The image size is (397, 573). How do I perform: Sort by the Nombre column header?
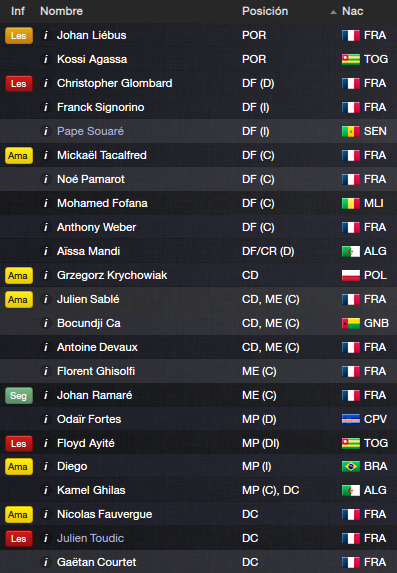coord(61,11)
